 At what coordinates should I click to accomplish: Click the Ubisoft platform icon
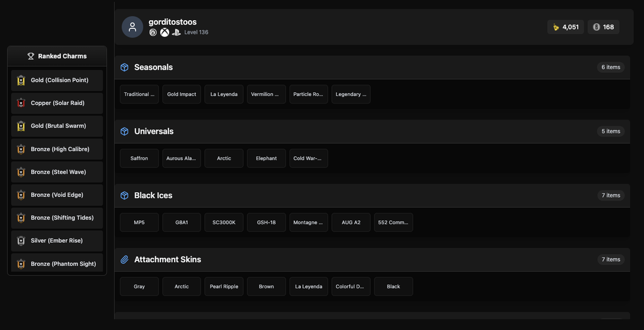click(x=153, y=33)
